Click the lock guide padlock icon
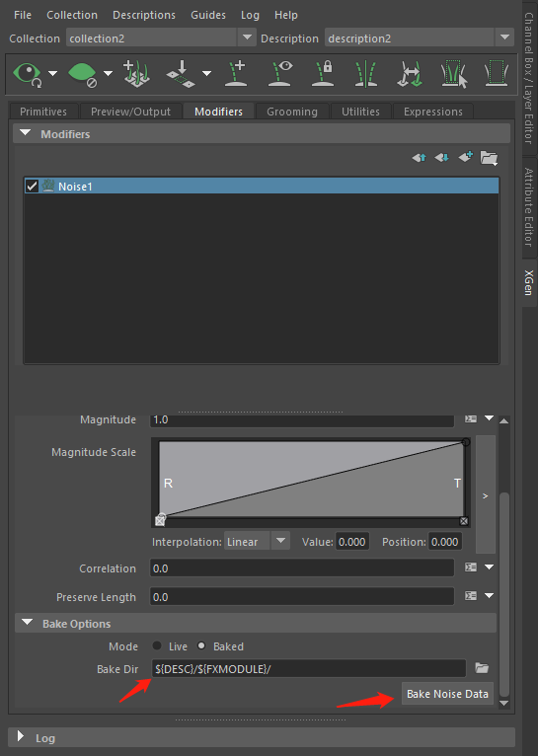Viewport: 538px width, 756px height. click(x=323, y=74)
